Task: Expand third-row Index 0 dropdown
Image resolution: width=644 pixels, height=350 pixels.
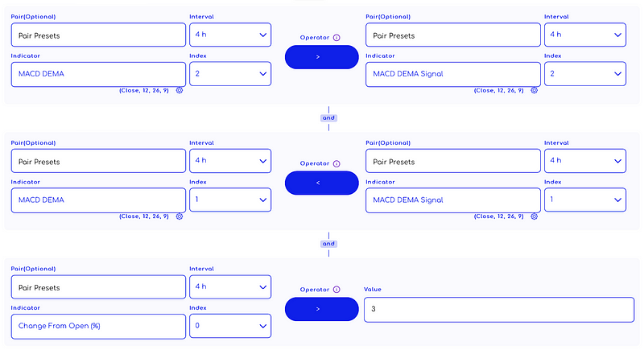Action: tap(230, 326)
